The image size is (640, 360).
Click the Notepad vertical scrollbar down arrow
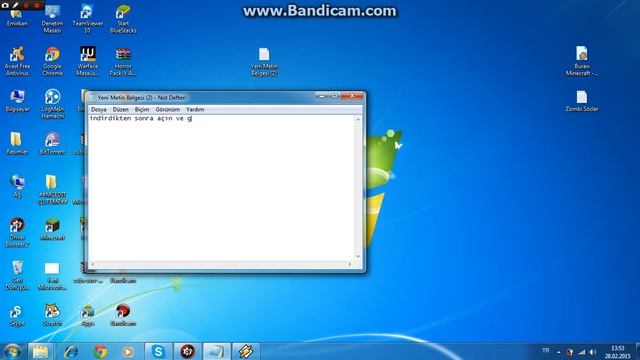point(358,257)
